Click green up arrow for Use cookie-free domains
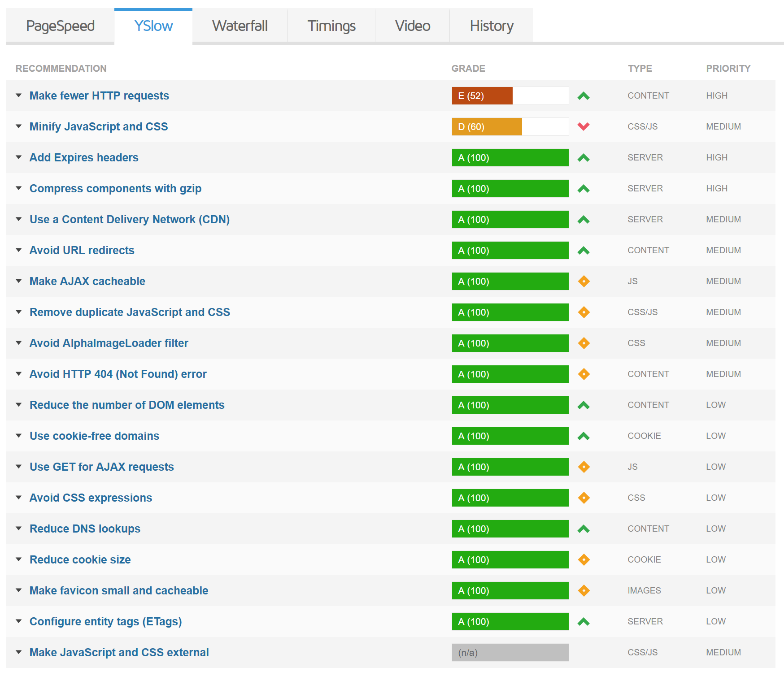 tap(584, 436)
